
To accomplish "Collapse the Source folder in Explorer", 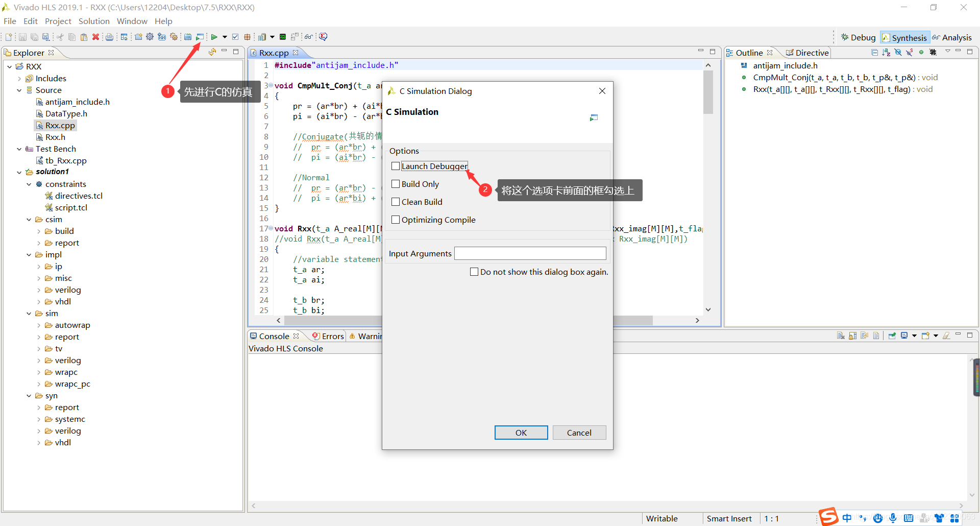I will point(19,90).
